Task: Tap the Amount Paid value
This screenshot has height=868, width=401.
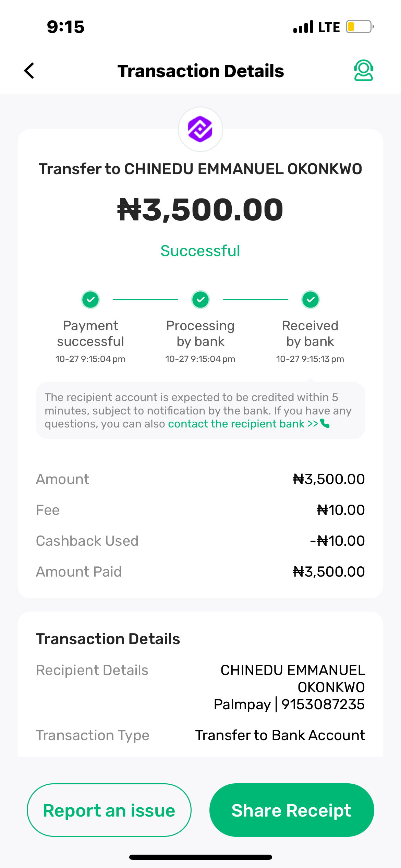Action: pos(329,572)
